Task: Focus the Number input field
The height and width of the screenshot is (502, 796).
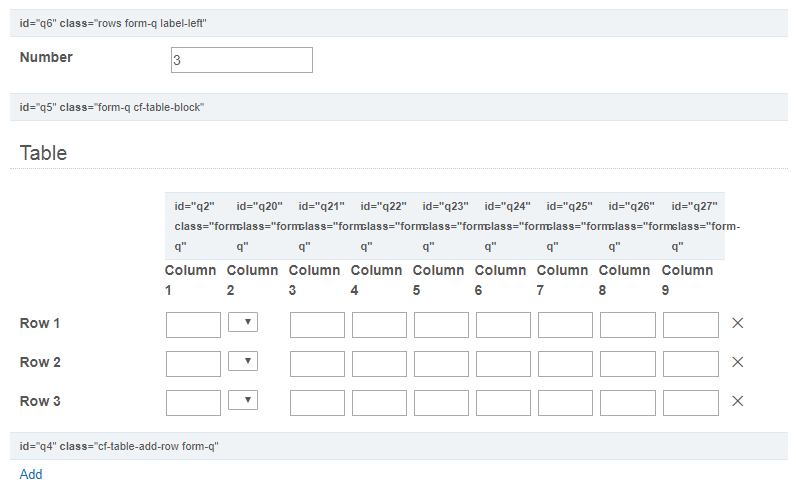Action: pyautogui.click(x=242, y=60)
